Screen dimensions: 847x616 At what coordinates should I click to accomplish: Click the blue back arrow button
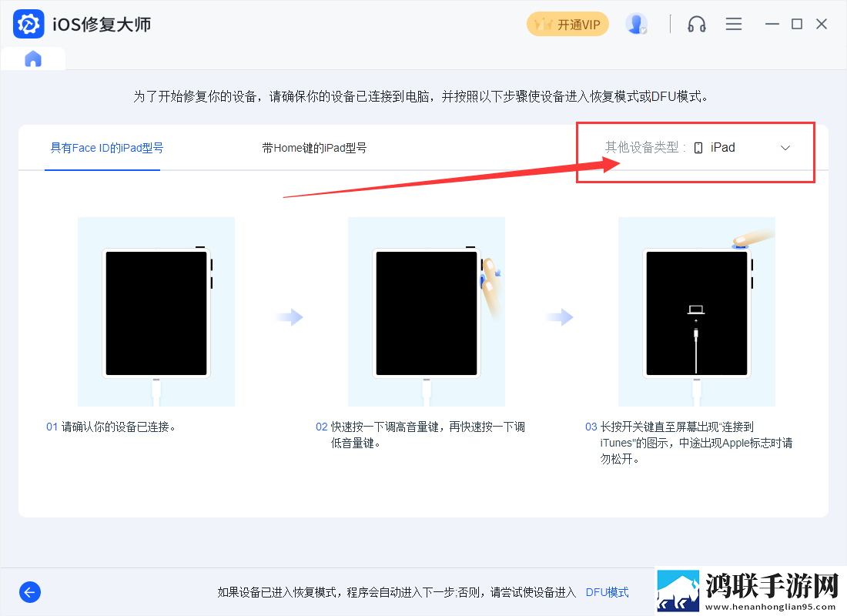30,592
